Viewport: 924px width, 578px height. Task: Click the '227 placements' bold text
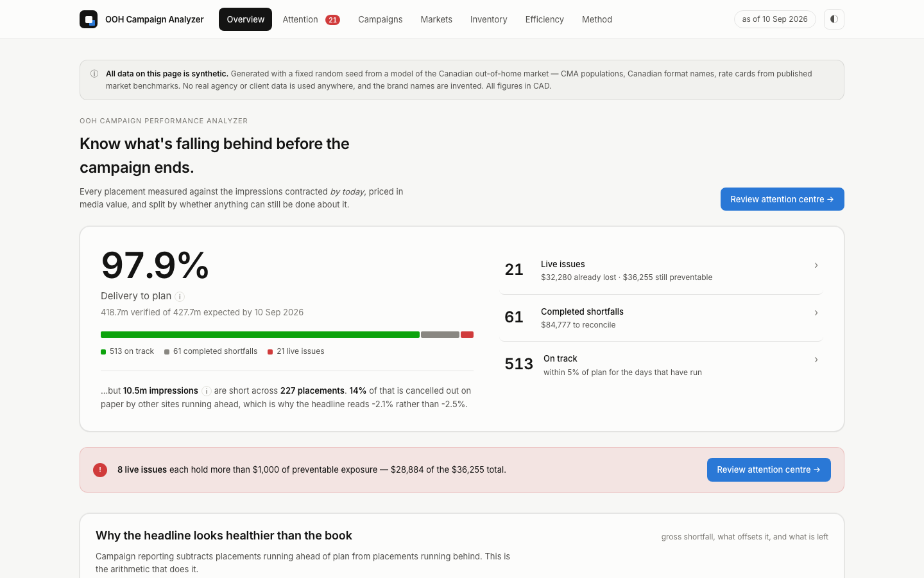coord(312,390)
